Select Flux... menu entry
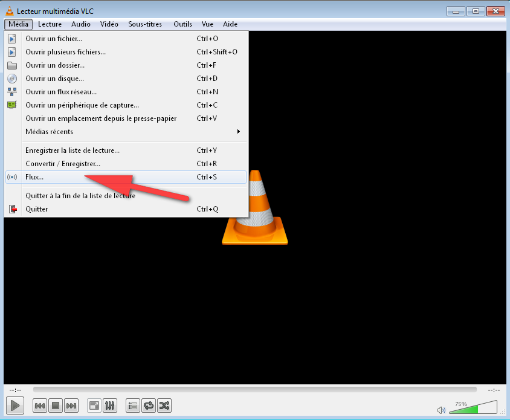Viewport: 510px width, 420px height. [34, 177]
